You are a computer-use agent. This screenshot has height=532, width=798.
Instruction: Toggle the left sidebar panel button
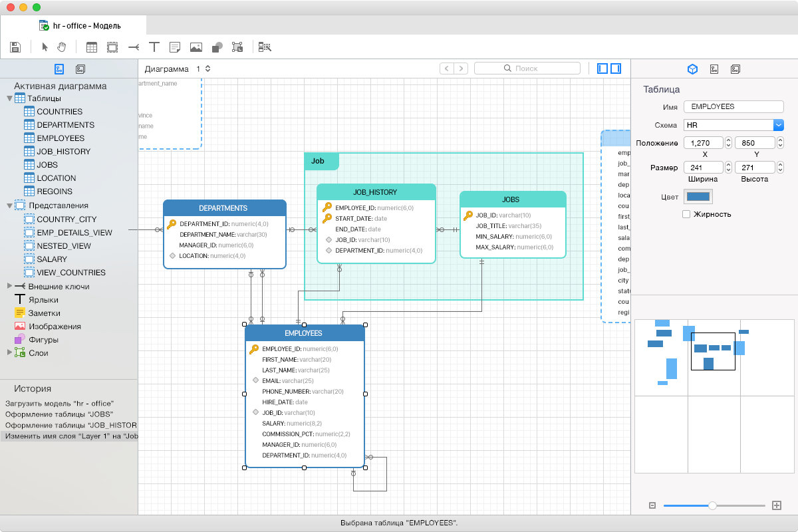click(602, 68)
